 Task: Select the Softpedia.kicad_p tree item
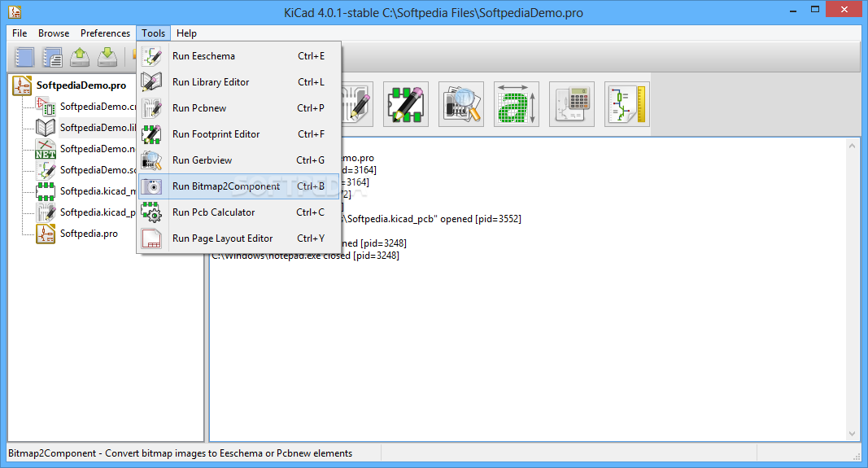98,212
